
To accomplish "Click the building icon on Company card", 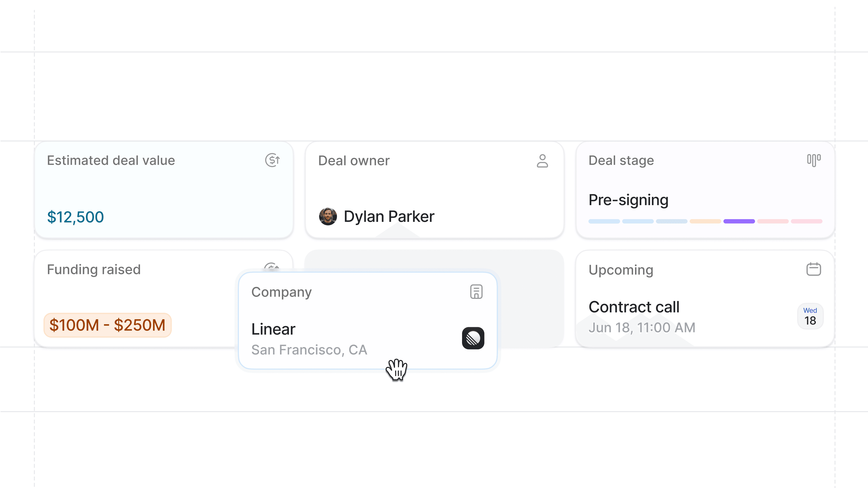I will click(x=476, y=292).
